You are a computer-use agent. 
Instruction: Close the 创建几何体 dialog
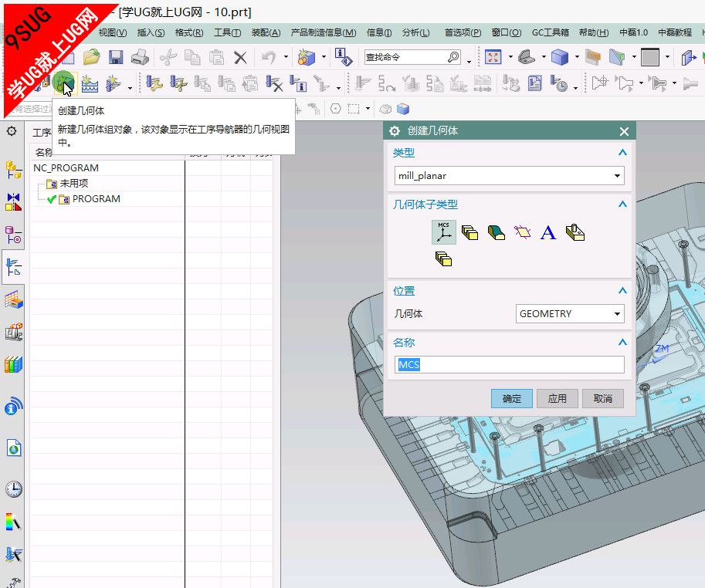[x=624, y=132]
